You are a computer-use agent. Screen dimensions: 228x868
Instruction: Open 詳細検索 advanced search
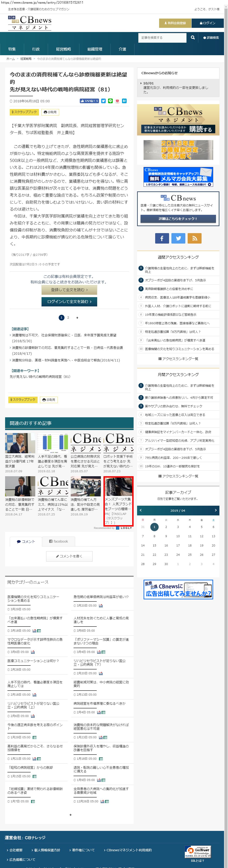click(211, 38)
